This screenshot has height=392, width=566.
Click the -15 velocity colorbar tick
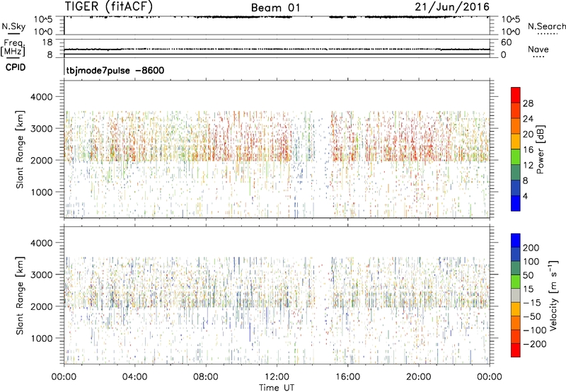[532, 303]
